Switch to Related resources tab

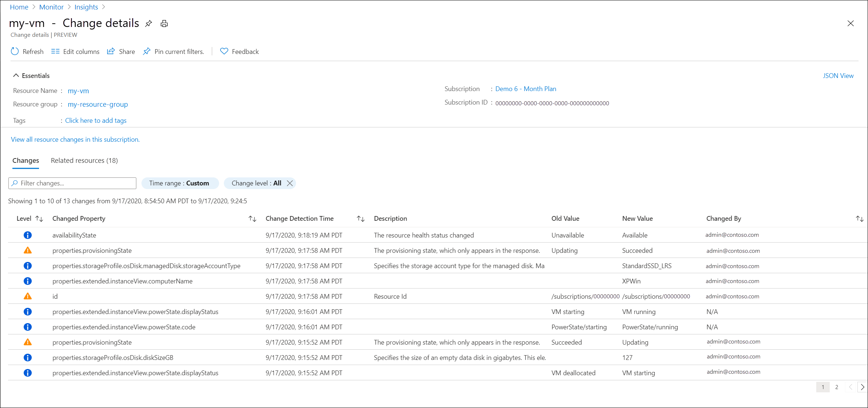(84, 161)
